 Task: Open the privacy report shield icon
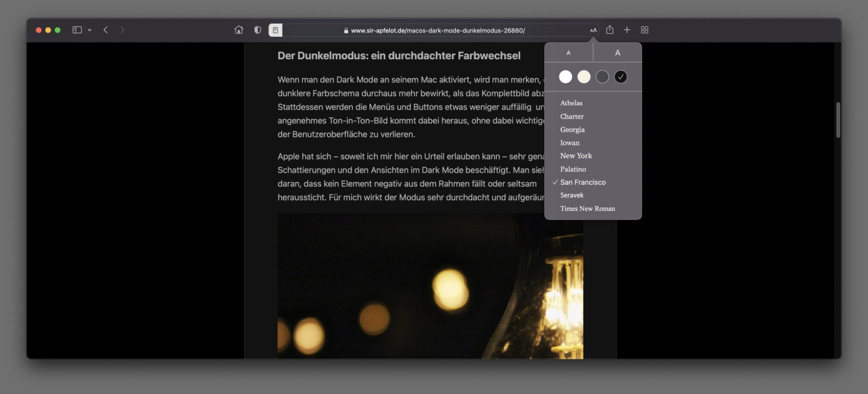point(258,30)
